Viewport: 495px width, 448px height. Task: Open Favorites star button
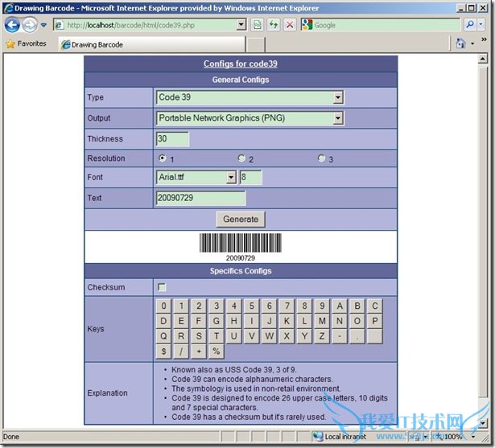[x=26, y=44]
